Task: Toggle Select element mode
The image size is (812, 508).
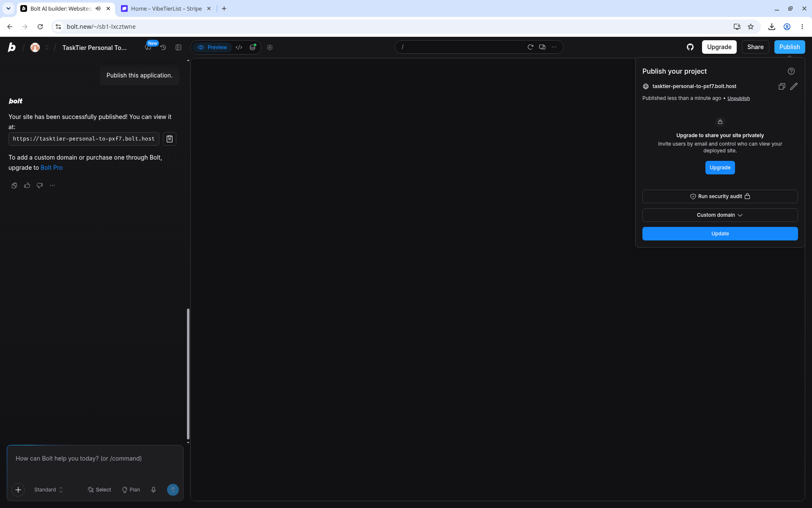Action: tap(99, 490)
